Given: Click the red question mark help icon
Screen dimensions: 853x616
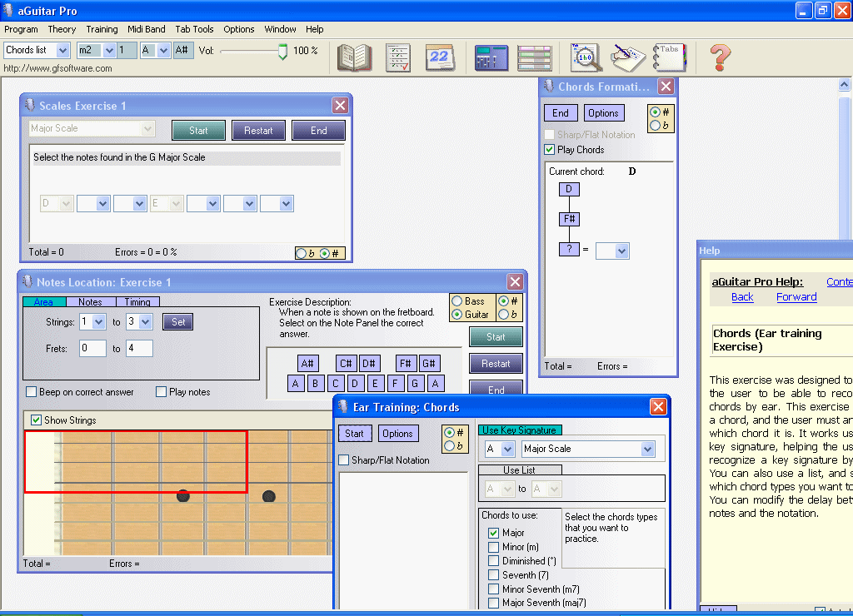Looking at the screenshot, I should [720, 57].
